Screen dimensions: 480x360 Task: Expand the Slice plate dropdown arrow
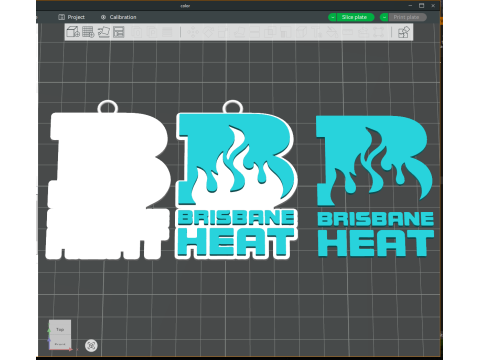pos(332,17)
